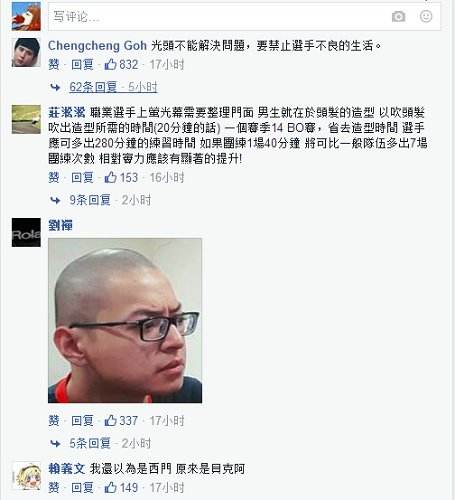Click reply arrow icon beside 9条回复

(x=55, y=200)
